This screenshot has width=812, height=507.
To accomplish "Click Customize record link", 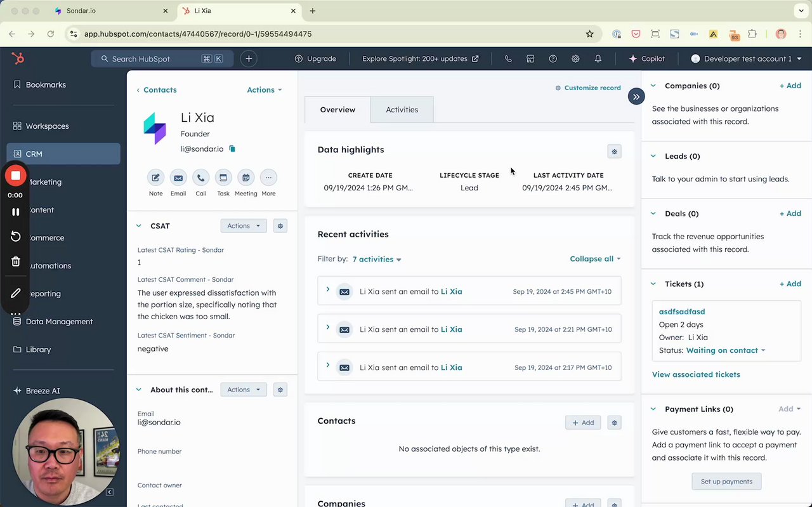I will [588, 88].
